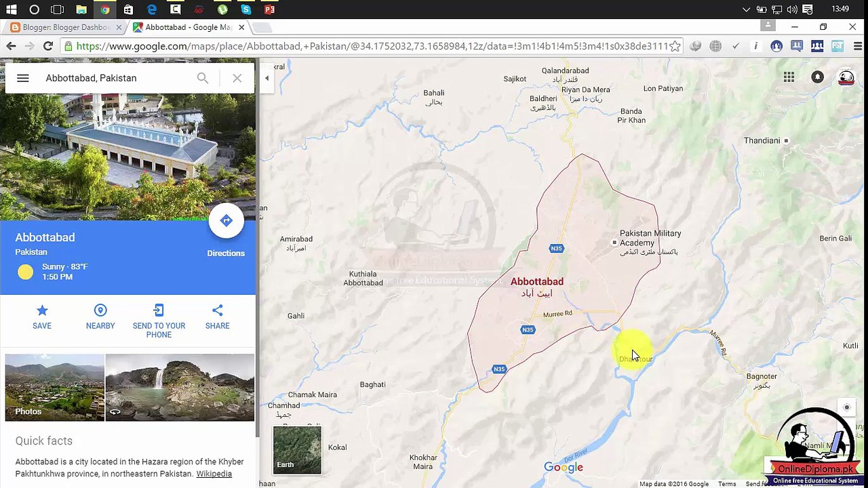Open the Photos thumbnail
This screenshot has height=488, width=868.
click(55, 387)
